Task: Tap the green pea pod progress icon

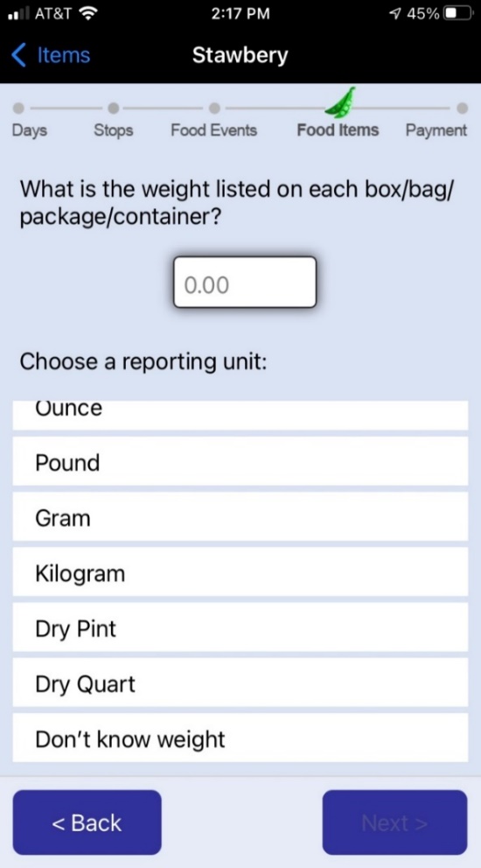Action: 340,103
